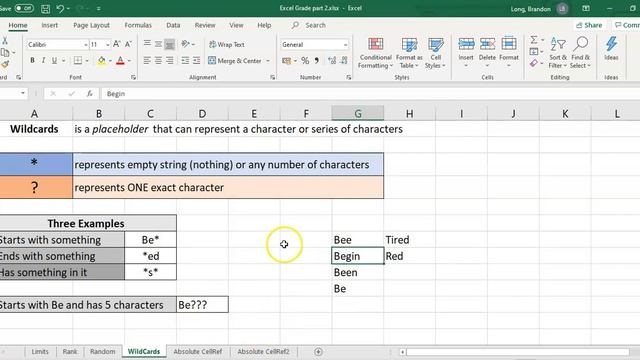Click AutoSum sigma icon
The image size is (640, 360).
tap(533, 40)
